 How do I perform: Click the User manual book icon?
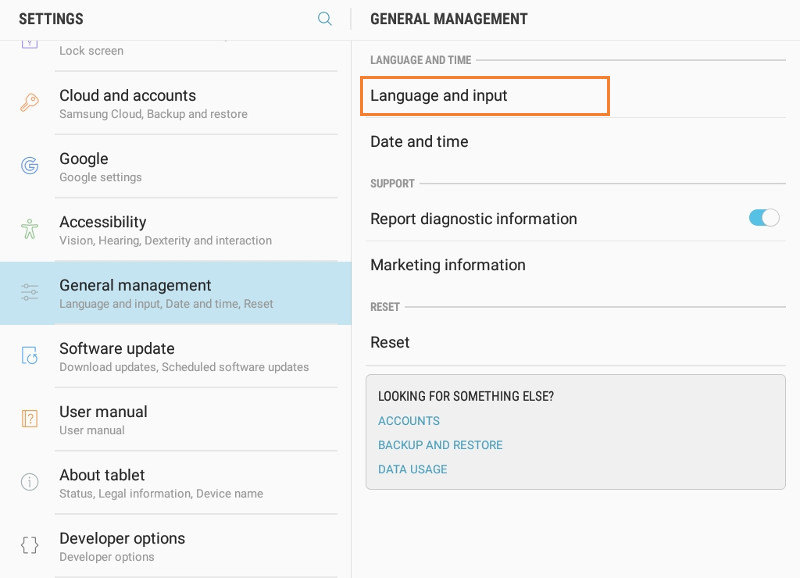pos(27,419)
